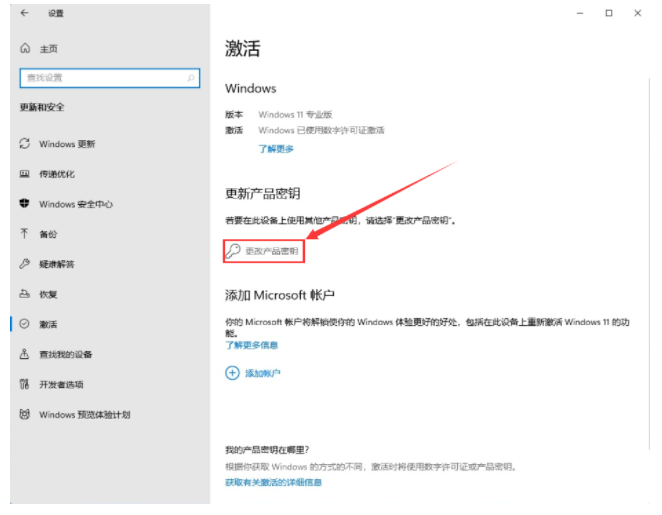Click the 备份 upload arrow icon
Viewport: 662px width, 515px height.
point(25,234)
